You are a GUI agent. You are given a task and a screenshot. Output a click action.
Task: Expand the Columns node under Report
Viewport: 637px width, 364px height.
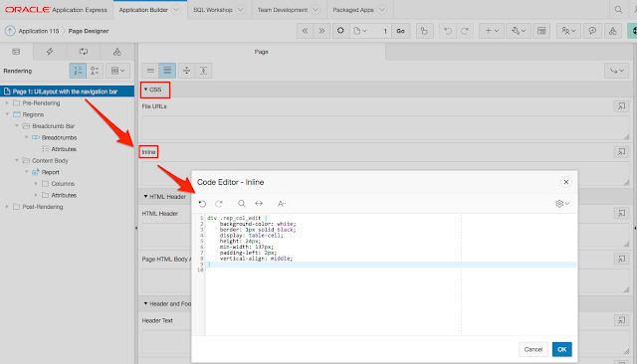(36, 183)
